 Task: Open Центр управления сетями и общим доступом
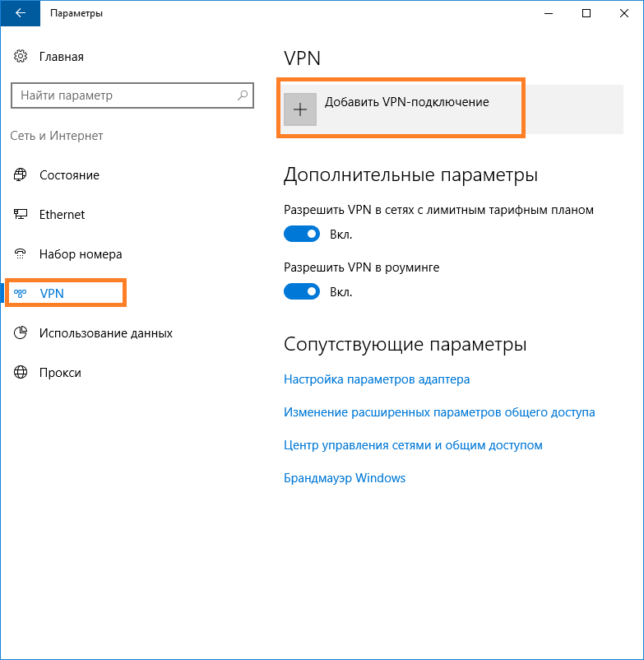pyautogui.click(x=413, y=445)
